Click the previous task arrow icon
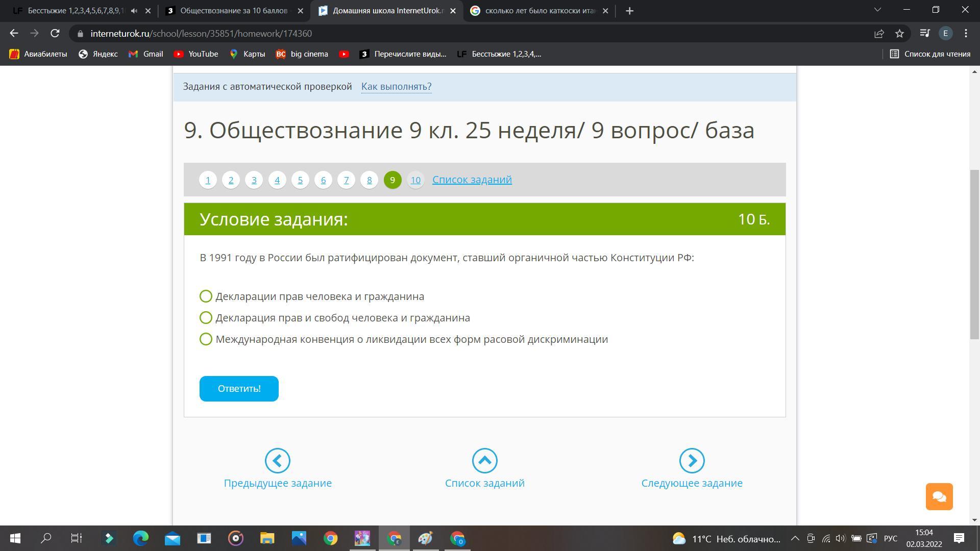 pos(278,461)
